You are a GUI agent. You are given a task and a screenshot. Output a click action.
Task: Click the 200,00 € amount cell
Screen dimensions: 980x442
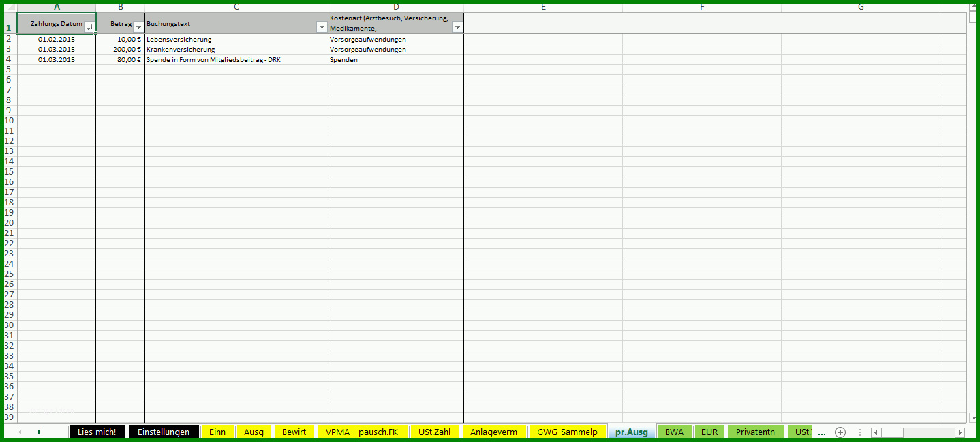coord(121,49)
